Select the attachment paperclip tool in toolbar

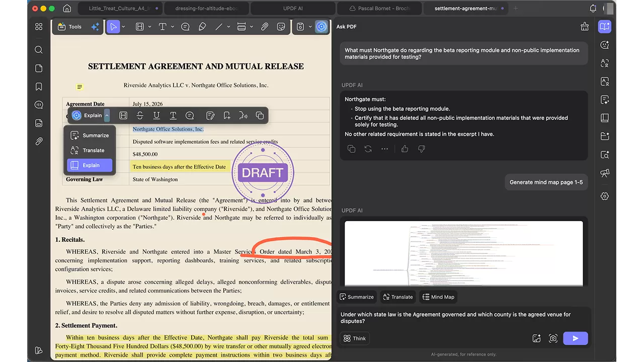pos(264,27)
